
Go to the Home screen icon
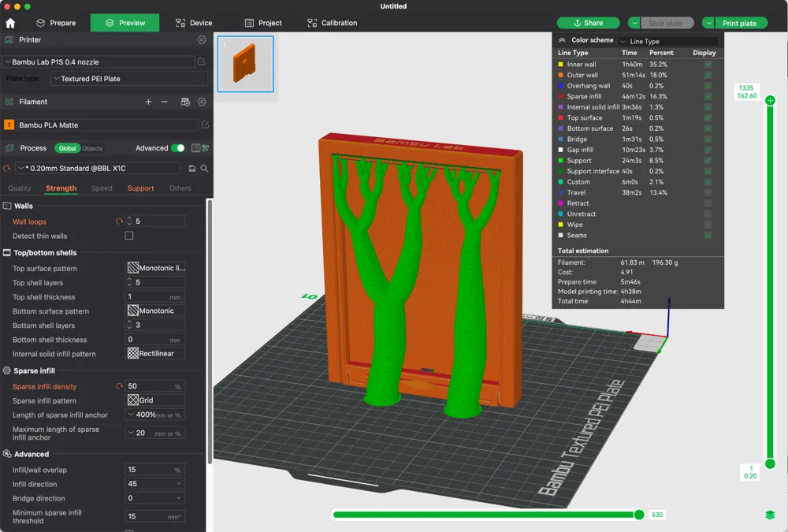10,24
